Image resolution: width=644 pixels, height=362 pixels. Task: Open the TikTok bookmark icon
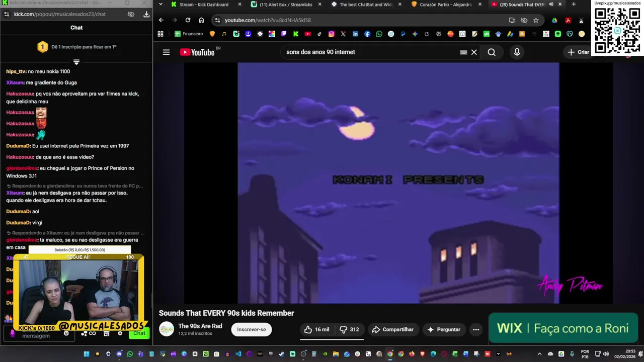point(319,34)
